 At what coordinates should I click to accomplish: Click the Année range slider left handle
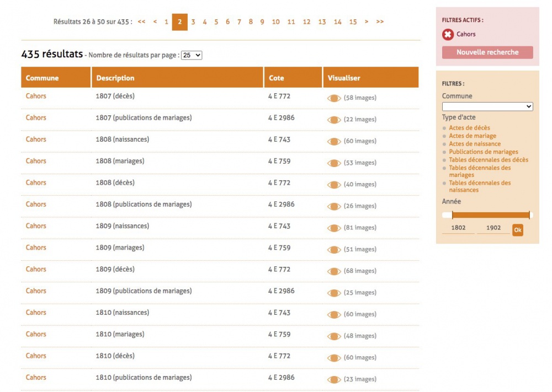452,215
